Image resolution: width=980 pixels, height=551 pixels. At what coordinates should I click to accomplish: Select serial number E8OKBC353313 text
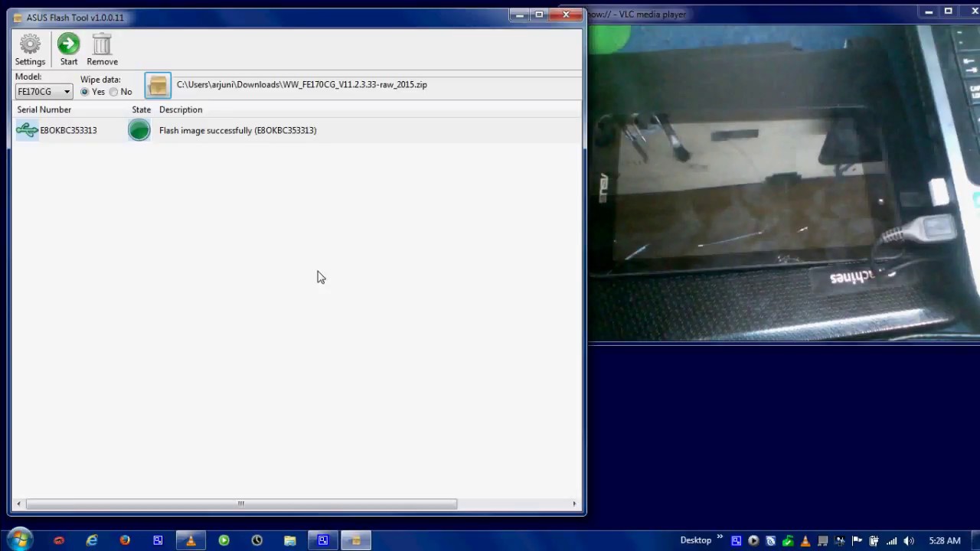pos(68,130)
